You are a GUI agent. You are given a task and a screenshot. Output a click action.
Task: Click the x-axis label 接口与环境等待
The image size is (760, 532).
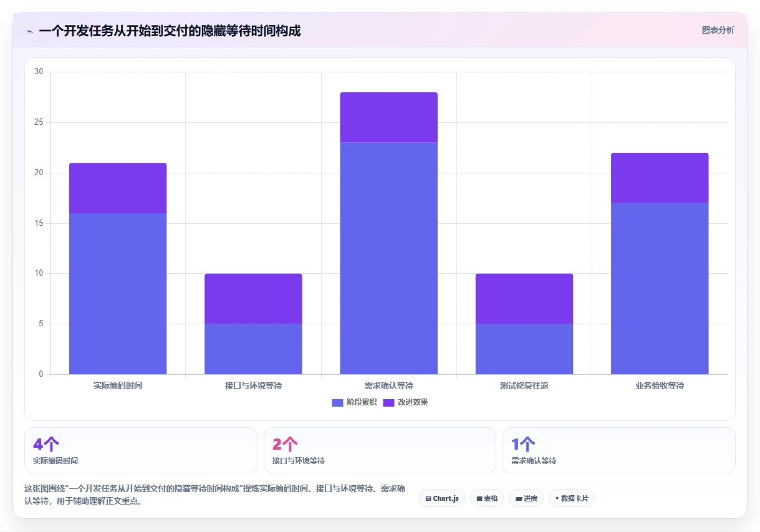[x=253, y=385]
